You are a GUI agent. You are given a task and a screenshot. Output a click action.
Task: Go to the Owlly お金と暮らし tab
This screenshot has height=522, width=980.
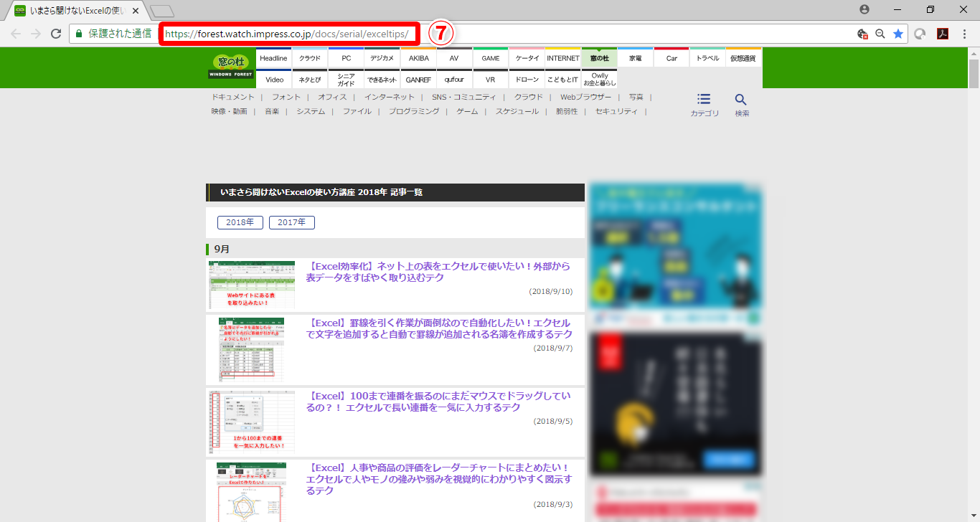pos(600,80)
